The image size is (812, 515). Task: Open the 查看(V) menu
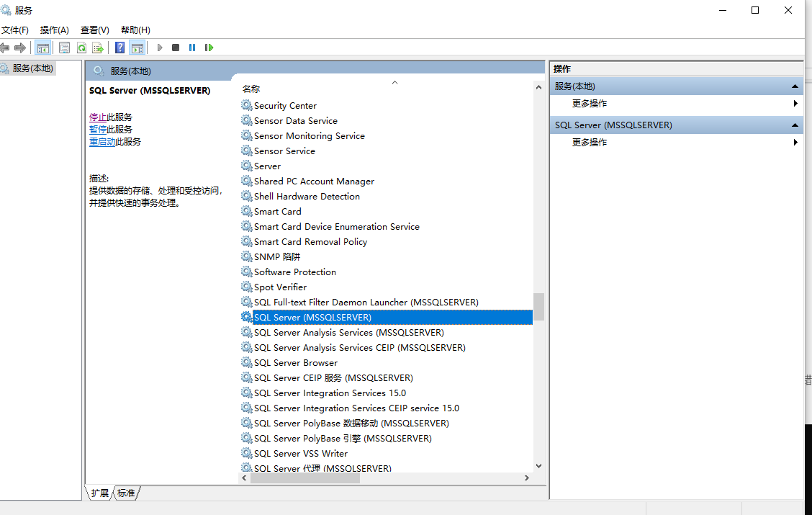pyautogui.click(x=95, y=30)
